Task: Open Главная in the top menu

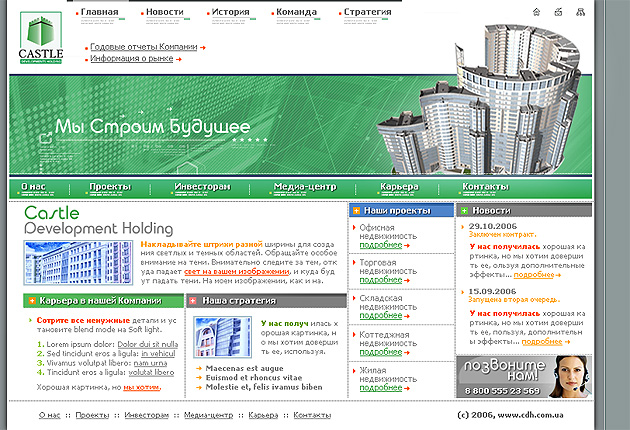Action: coord(100,12)
